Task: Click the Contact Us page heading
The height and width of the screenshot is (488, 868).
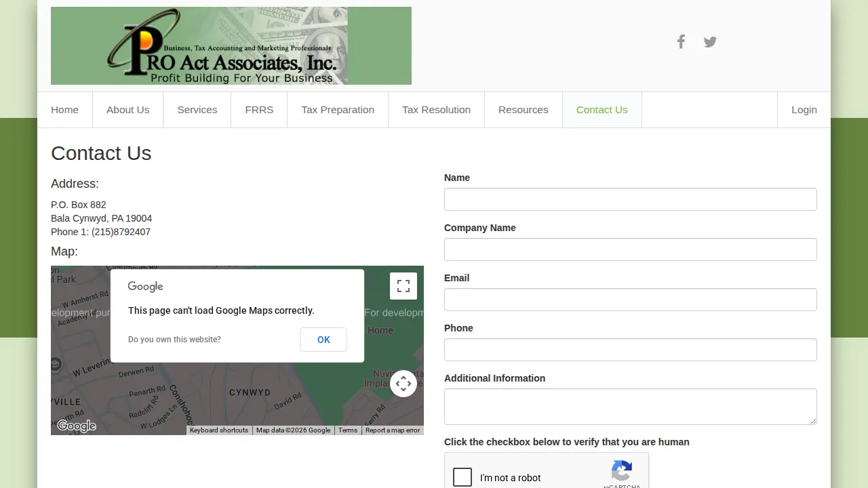Action: click(x=101, y=153)
